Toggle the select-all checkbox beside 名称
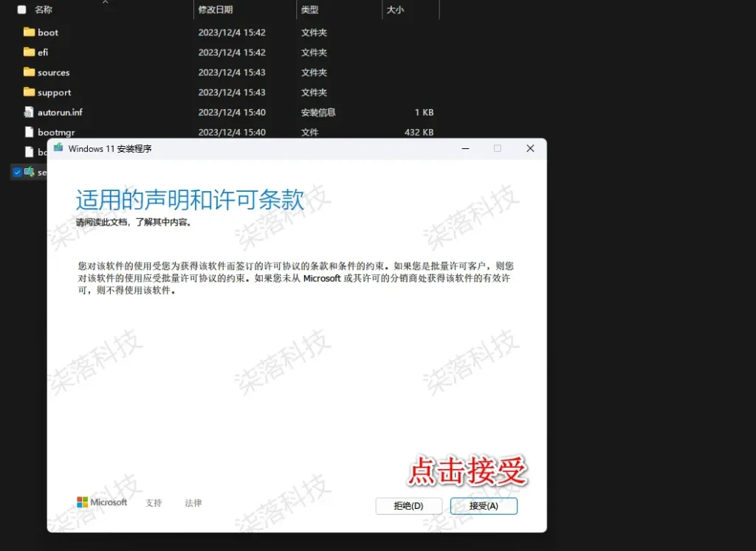Screen dimensions: 756x551 coord(21,9)
